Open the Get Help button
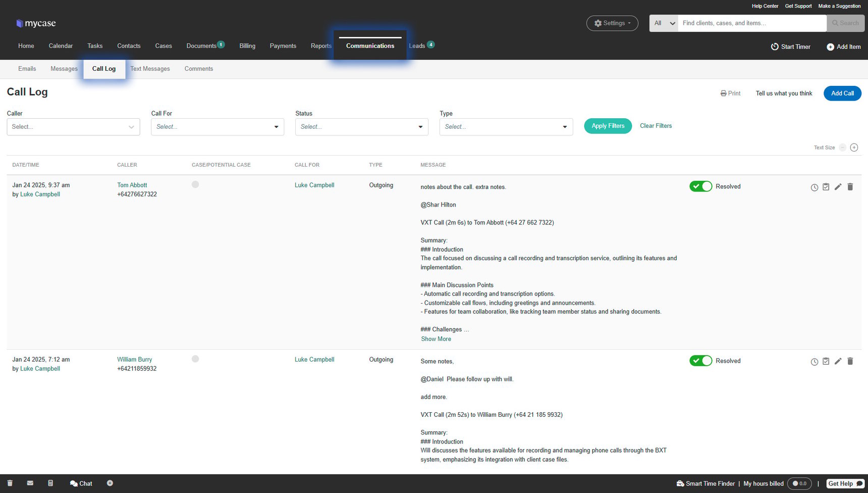Viewport: 868px width, 493px height. pyautogui.click(x=846, y=483)
